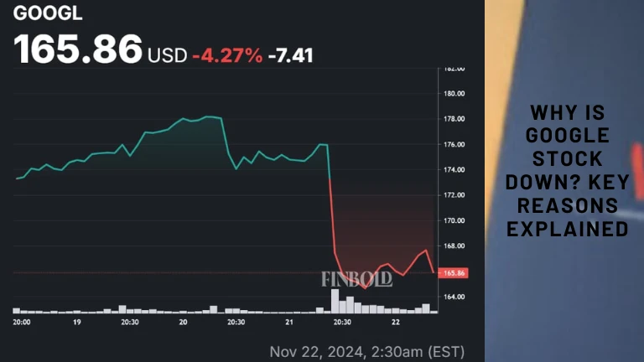Click the Finbold watermark logo
The height and width of the screenshot is (362, 644).
[x=356, y=279]
